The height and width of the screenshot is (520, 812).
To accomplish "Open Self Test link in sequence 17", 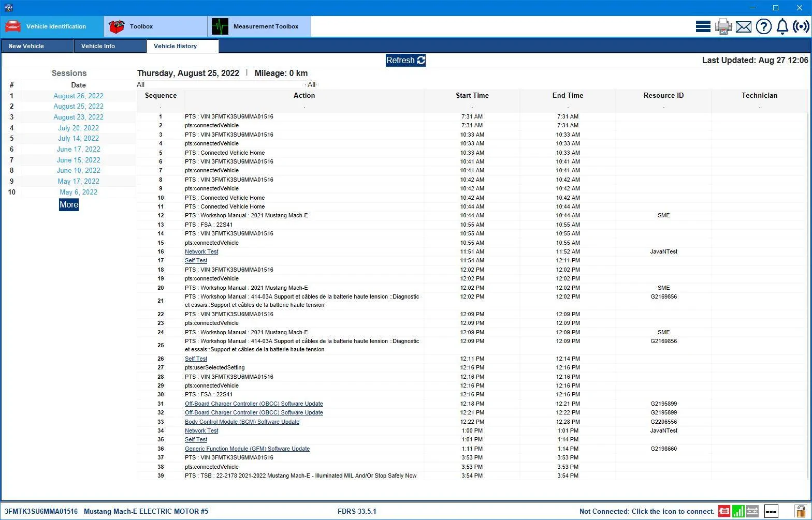I will click(196, 260).
